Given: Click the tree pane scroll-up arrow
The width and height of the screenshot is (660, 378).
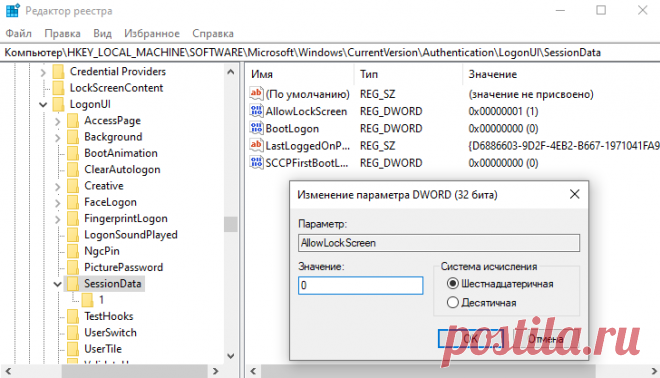Looking at the screenshot, I should click(231, 72).
